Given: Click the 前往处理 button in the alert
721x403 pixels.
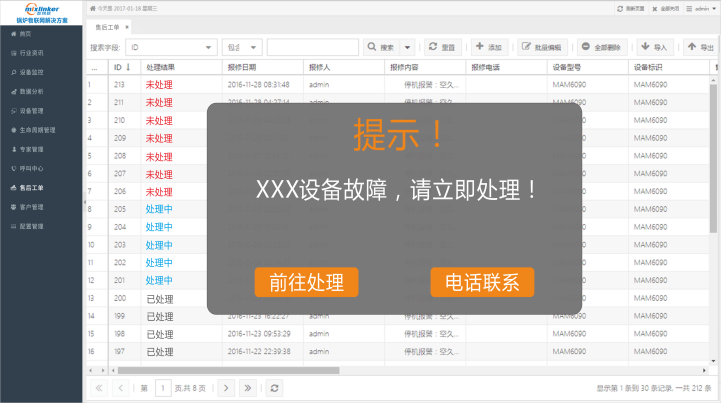Looking at the screenshot, I should pos(306,282).
